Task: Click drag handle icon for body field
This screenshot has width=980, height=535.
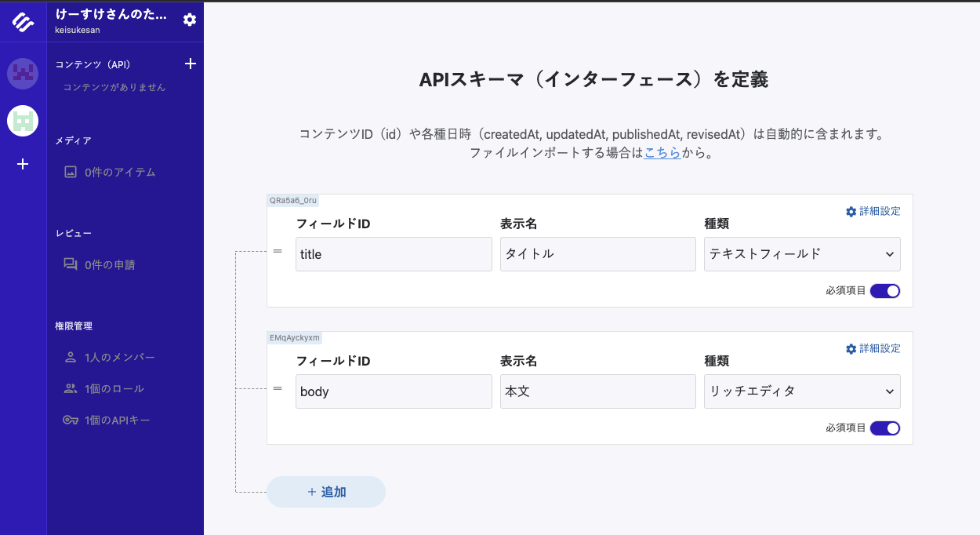Action: [x=277, y=388]
